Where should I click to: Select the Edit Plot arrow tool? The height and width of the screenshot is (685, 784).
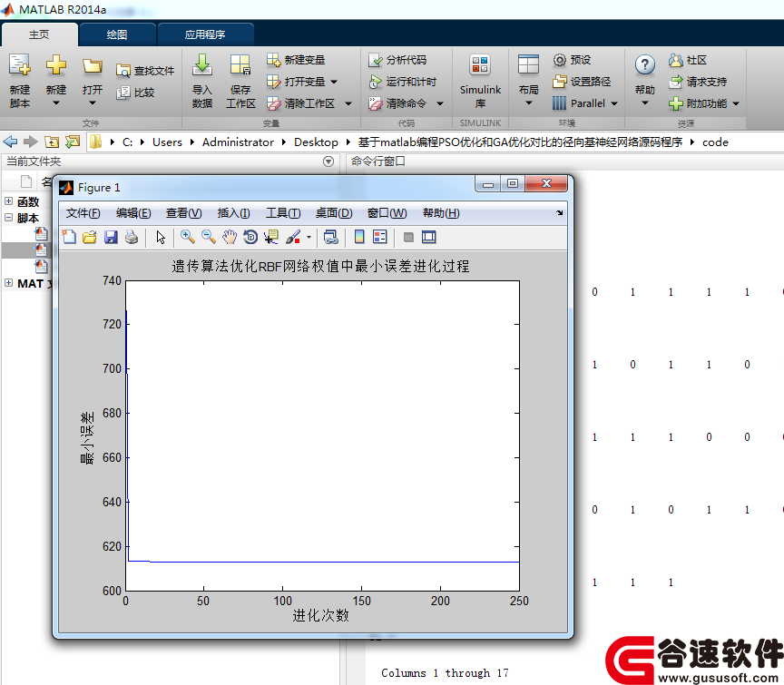pos(161,237)
